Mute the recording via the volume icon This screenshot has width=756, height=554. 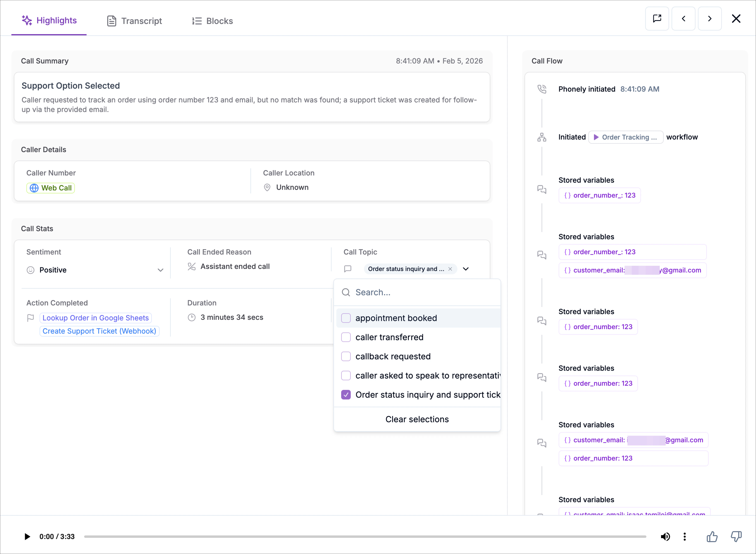point(665,537)
